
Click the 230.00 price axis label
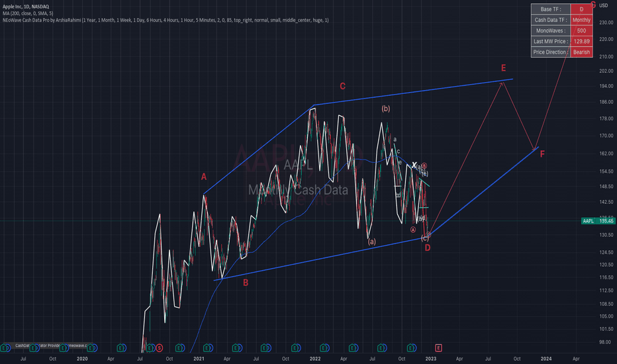(606, 23)
